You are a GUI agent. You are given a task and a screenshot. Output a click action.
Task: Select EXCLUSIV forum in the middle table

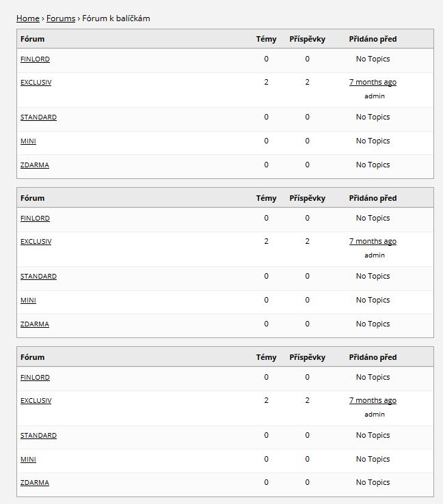coord(36,242)
